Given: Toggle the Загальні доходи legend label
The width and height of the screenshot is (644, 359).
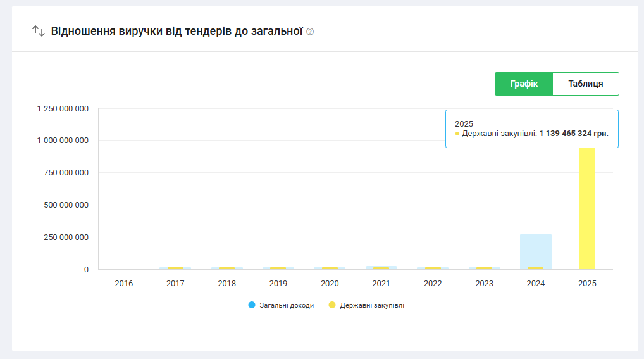Looking at the screenshot, I should pos(287,305).
